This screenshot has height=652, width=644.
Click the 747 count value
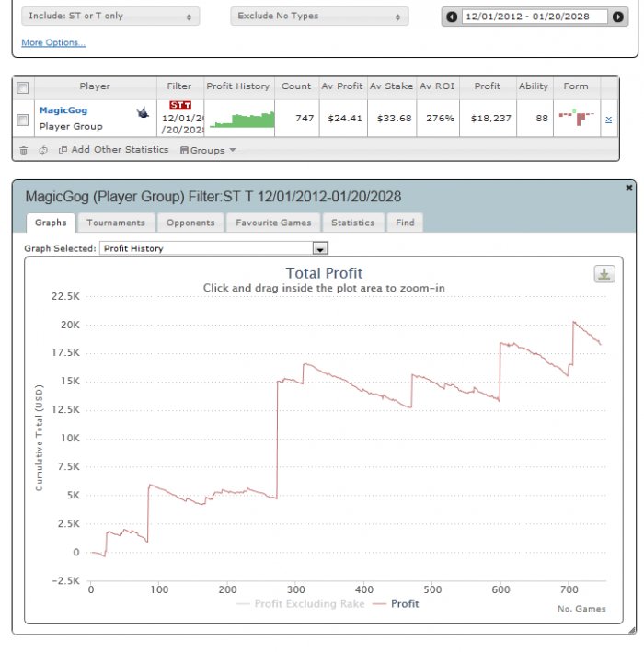(x=305, y=119)
